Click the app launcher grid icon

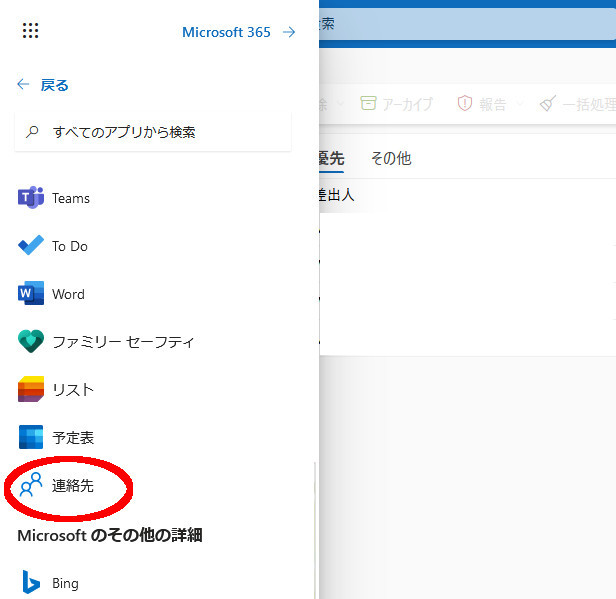point(30,32)
